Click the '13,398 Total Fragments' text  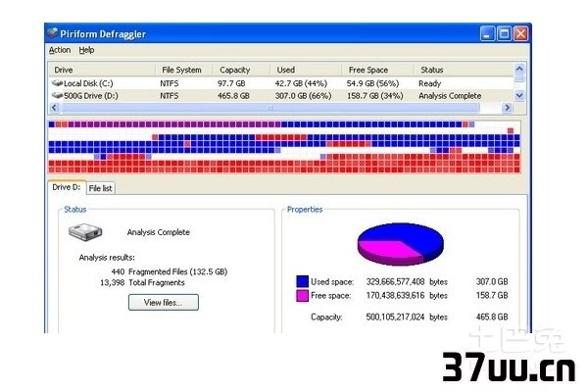[x=142, y=282]
